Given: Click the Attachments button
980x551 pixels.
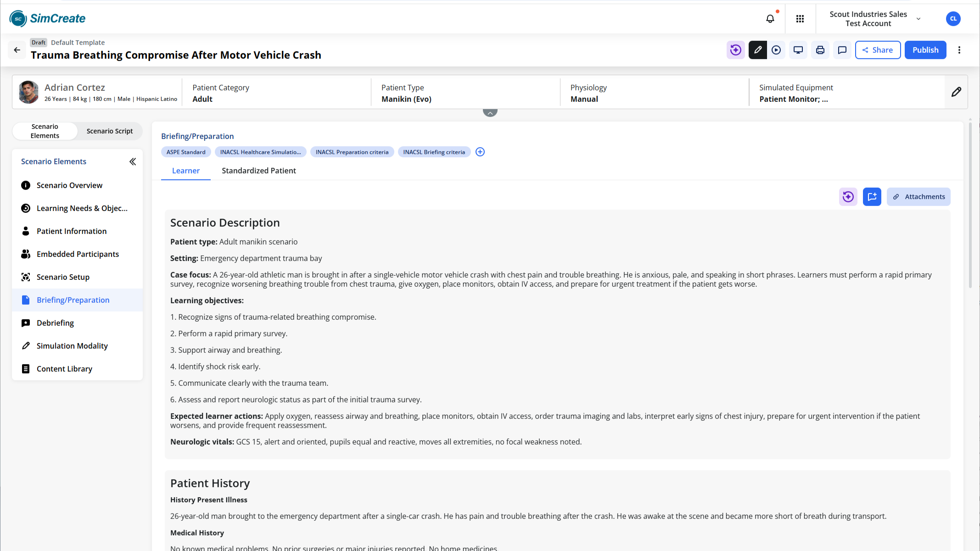Looking at the screenshot, I should pos(918,197).
